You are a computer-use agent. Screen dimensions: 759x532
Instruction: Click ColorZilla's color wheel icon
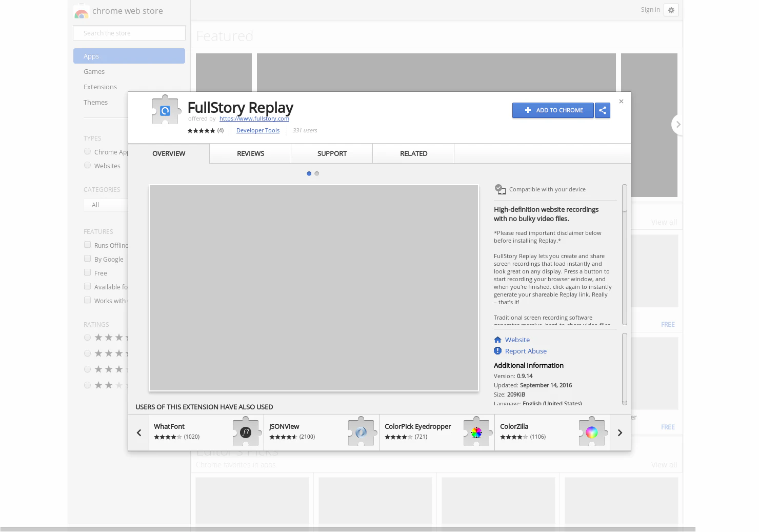(x=592, y=432)
